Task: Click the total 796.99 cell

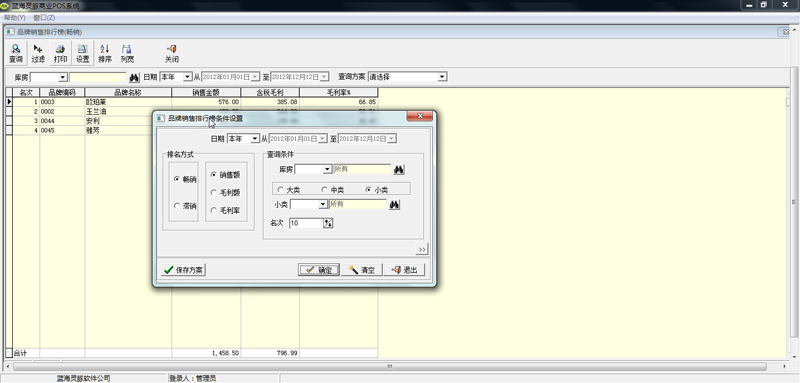Action: (x=270, y=353)
